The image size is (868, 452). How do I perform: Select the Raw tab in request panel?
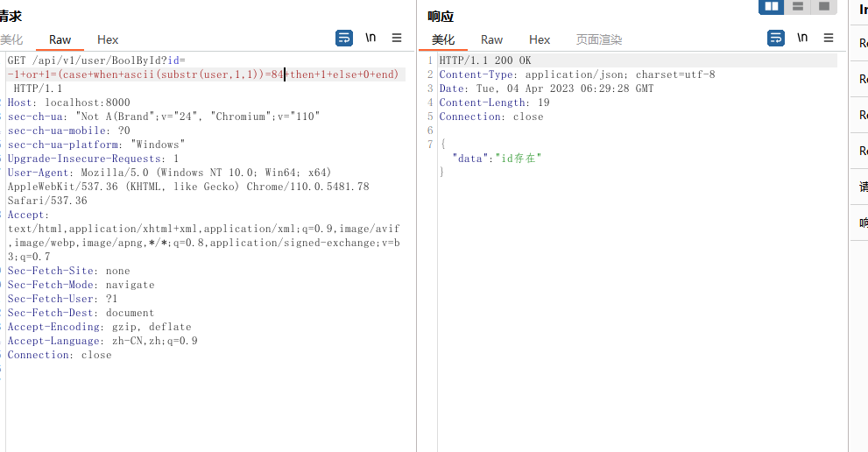[60, 39]
